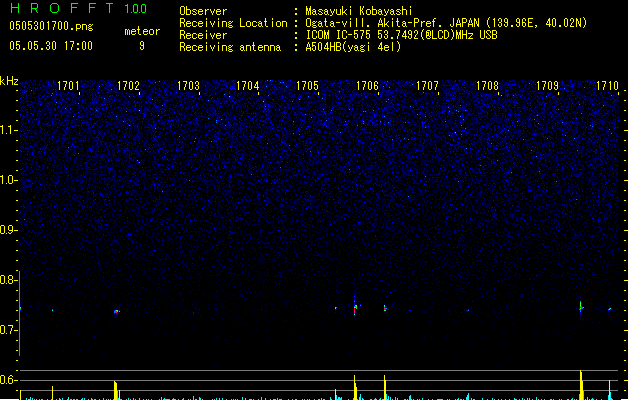Click the 1709 time axis marker

(x=547, y=86)
